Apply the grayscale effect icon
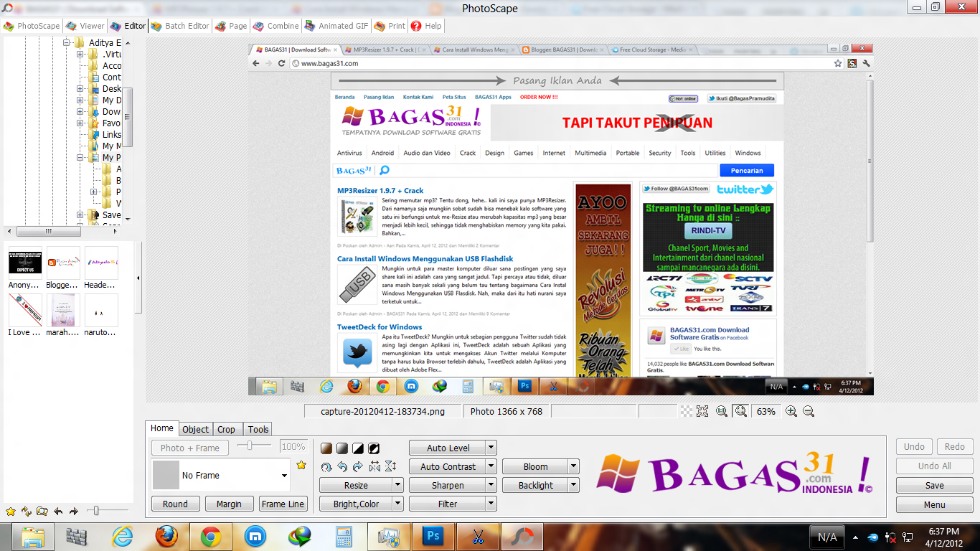This screenshot has height=551, width=980. 342,448
